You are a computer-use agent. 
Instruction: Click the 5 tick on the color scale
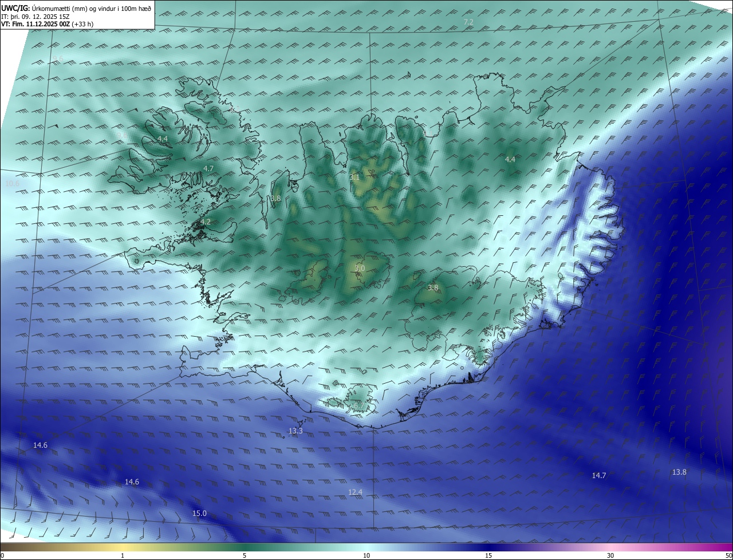point(245,556)
